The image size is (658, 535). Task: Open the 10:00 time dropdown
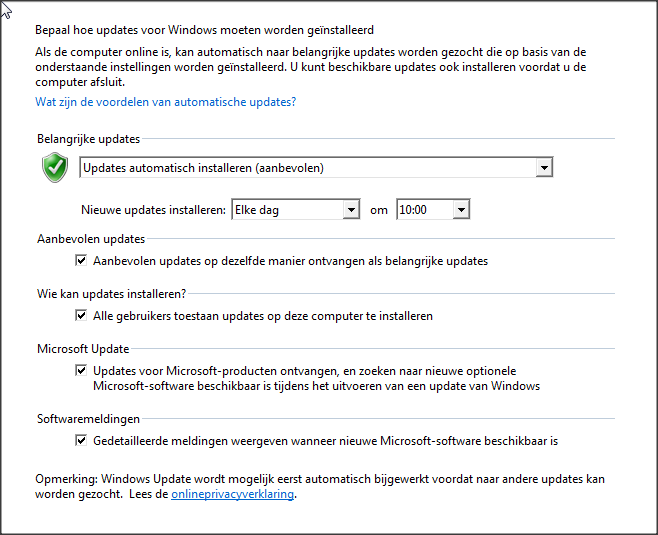tap(433, 209)
